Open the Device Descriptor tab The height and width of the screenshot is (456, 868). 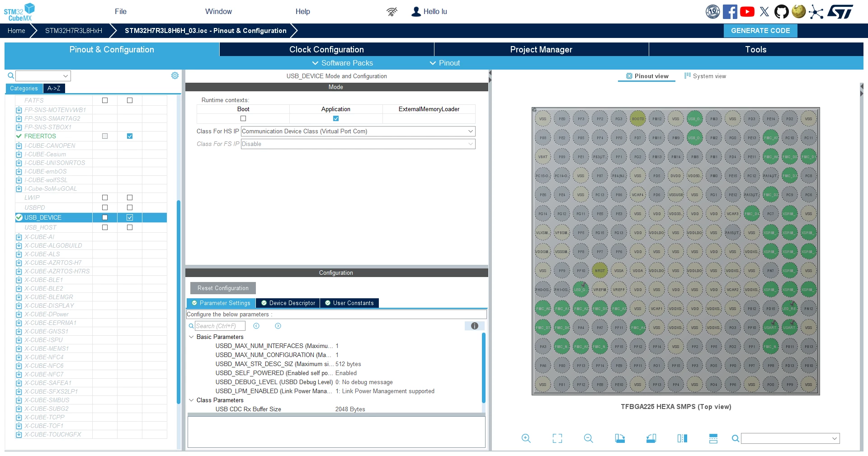coord(288,303)
